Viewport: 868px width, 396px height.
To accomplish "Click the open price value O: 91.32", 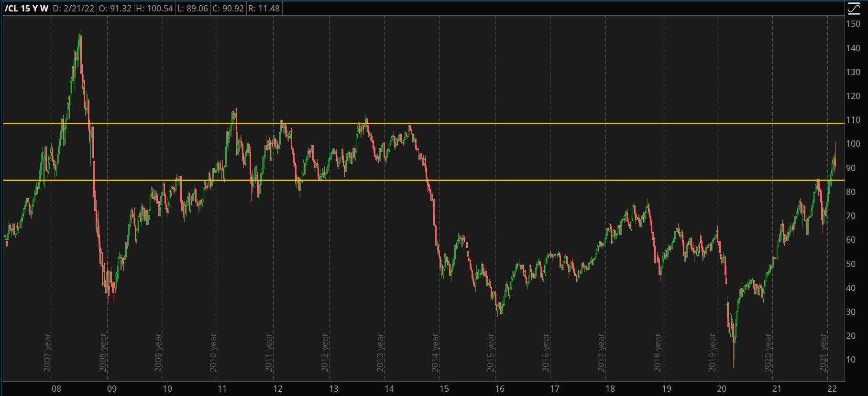I will (115, 8).
